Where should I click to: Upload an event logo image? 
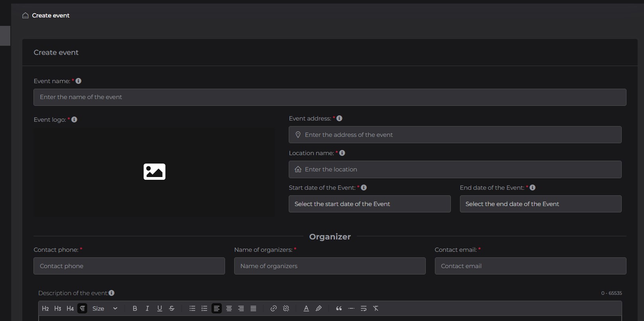(154, 172)
